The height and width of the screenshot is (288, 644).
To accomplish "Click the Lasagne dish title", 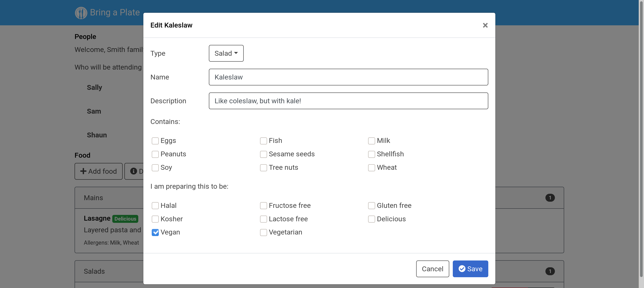I will tap(97, 218).
